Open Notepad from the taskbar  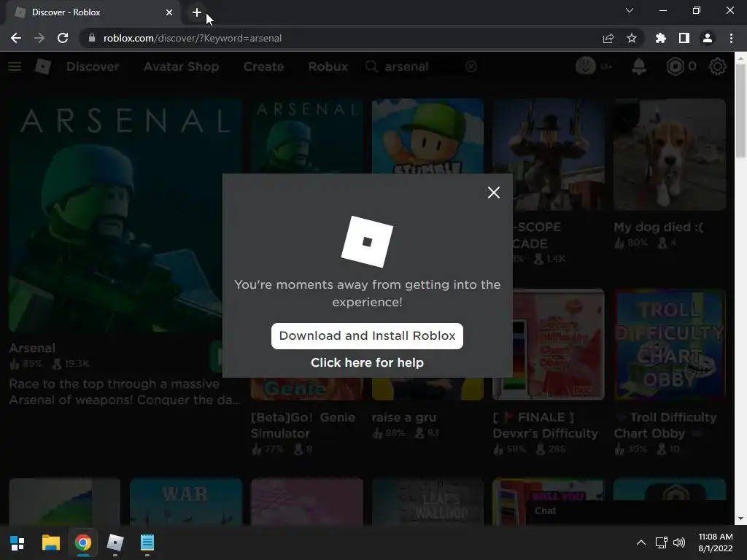[147, 542]
